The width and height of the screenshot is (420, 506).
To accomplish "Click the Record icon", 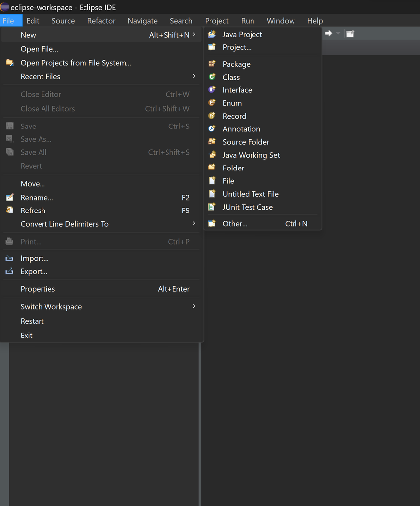I will [x=212, y=116].
